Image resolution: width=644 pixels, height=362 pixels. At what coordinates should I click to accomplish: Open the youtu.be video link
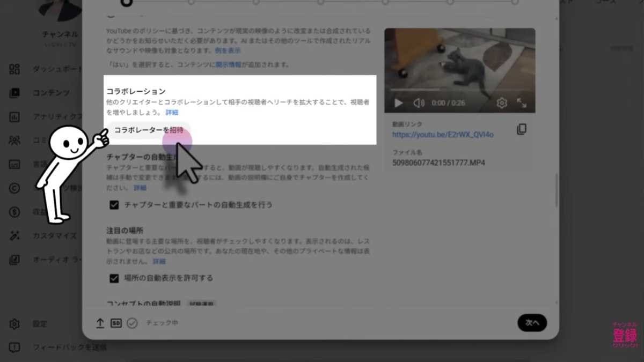442,135
